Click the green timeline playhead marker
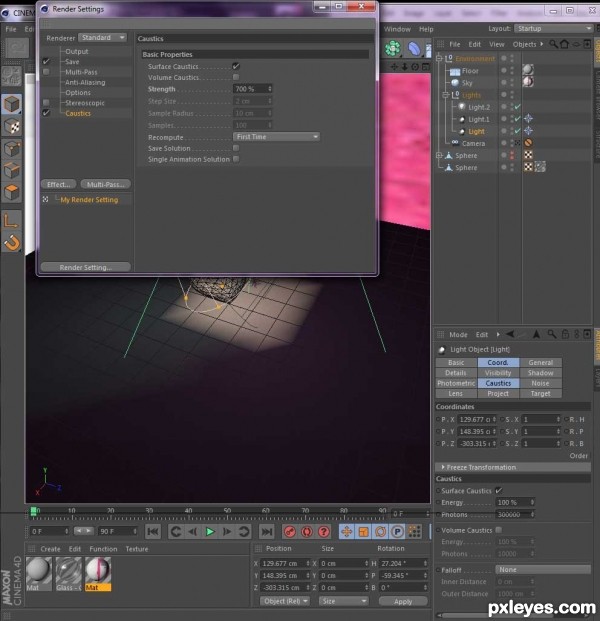Image resolution: width=600 pixels, height=621 pixels. (x=34, y=511)
